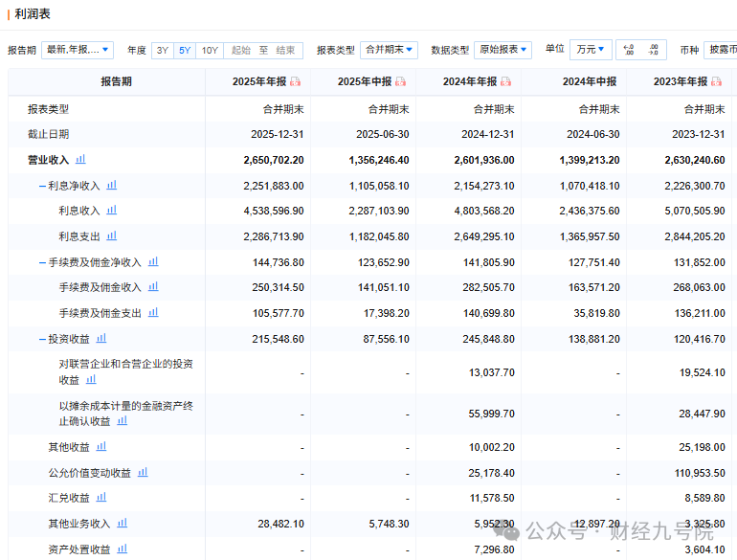Screen dimensions: 737x560
Task: Collapse the 手续费及佣金净收入 row group
Action: tap(42, 262)
